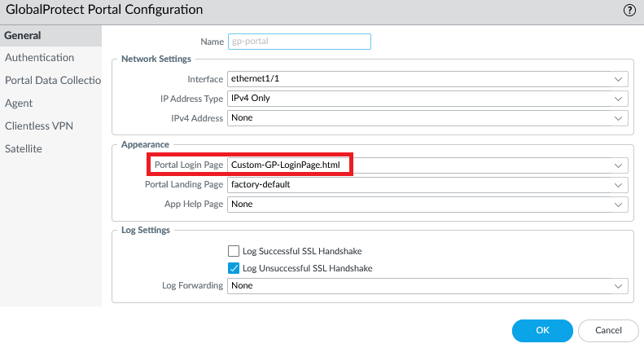644x348 pixels.
Task: Click the gp-portal Name field
Action: tap(299, 42)
